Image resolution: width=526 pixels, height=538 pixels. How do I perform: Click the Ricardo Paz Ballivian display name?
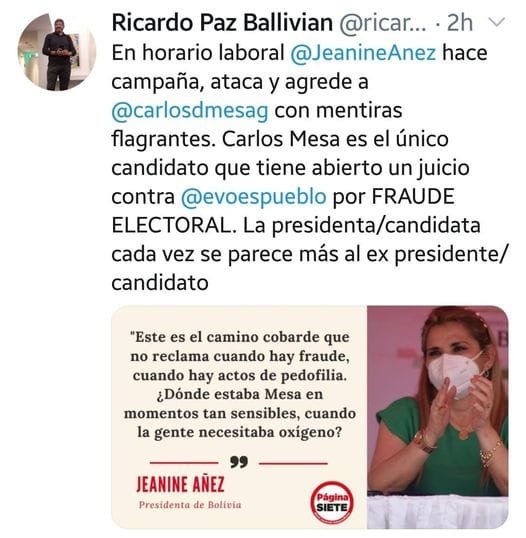[x=222, y=23]
